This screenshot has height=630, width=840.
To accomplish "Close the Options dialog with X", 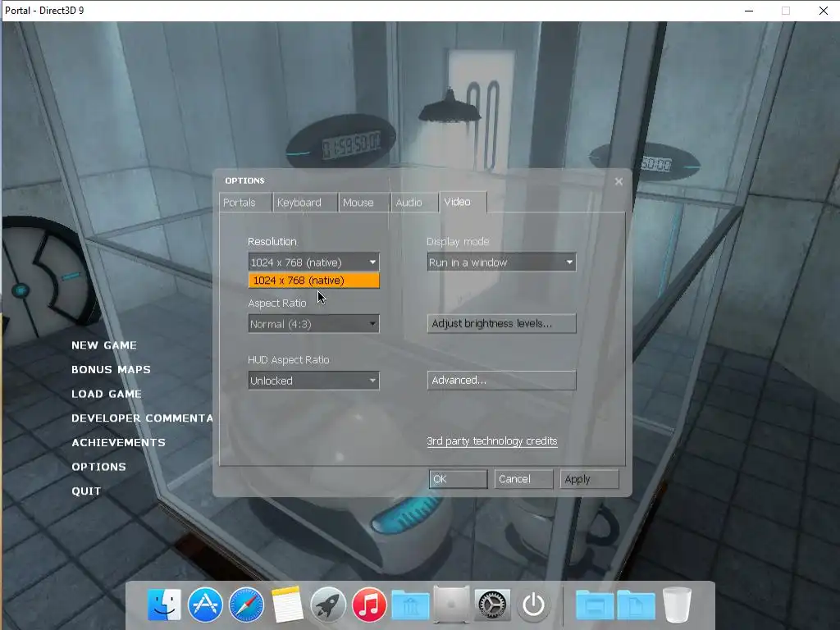I will click(619, 181).
